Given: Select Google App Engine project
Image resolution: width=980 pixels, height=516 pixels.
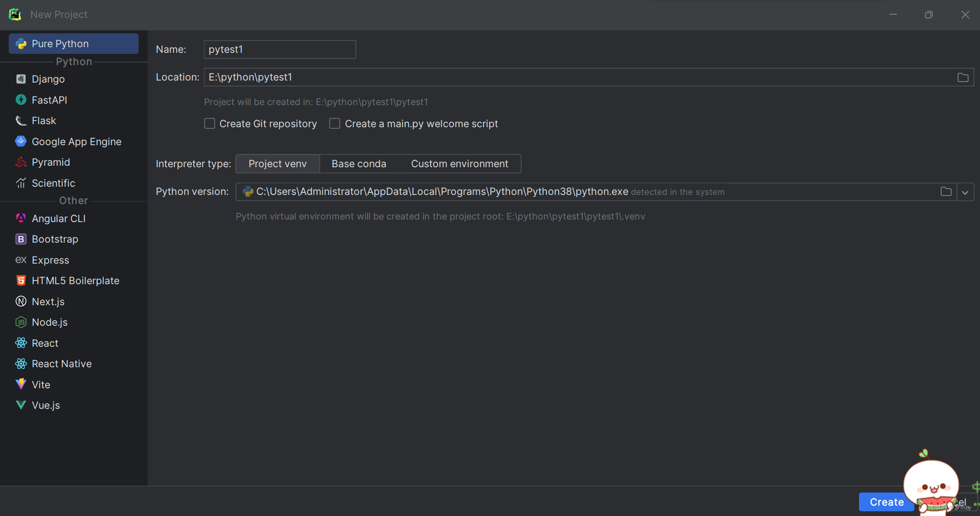Looking at the screenshot, I should tap(21, 141).
